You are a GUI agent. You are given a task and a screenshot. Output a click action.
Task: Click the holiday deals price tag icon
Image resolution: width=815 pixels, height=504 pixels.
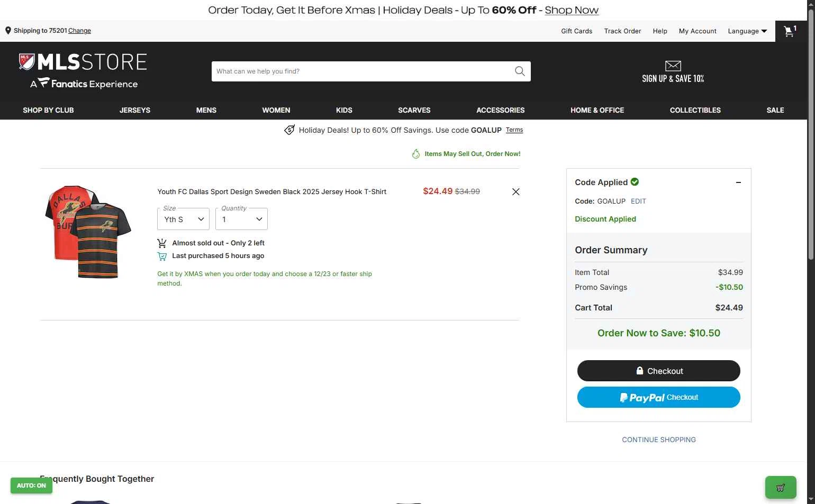click(289, 130)
